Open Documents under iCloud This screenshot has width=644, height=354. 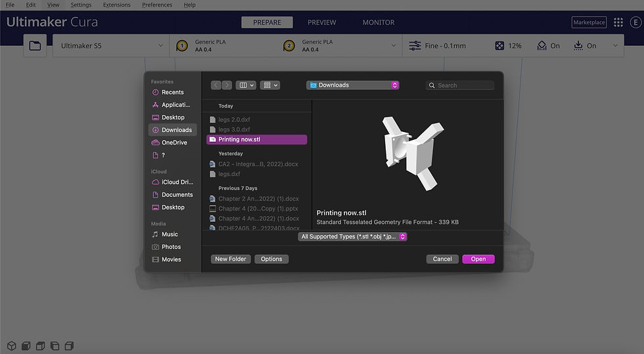coord(172,194)
